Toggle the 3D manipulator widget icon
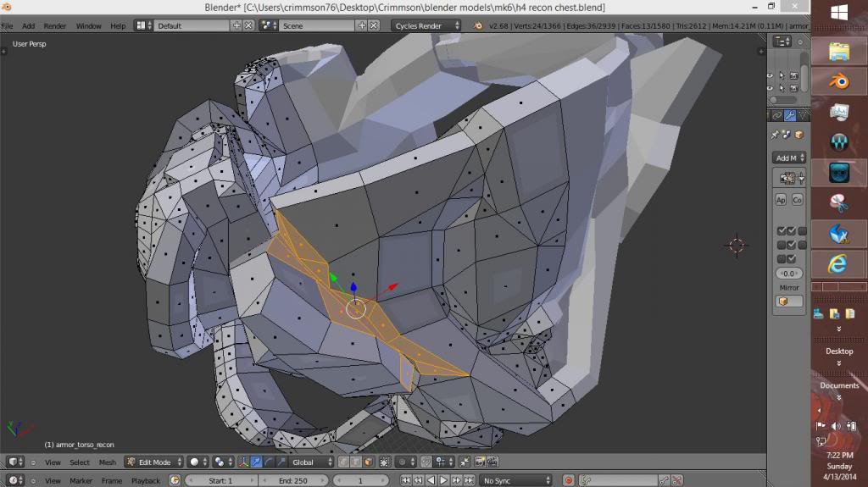This screenshot has width=868, height=487. (244, 462)
